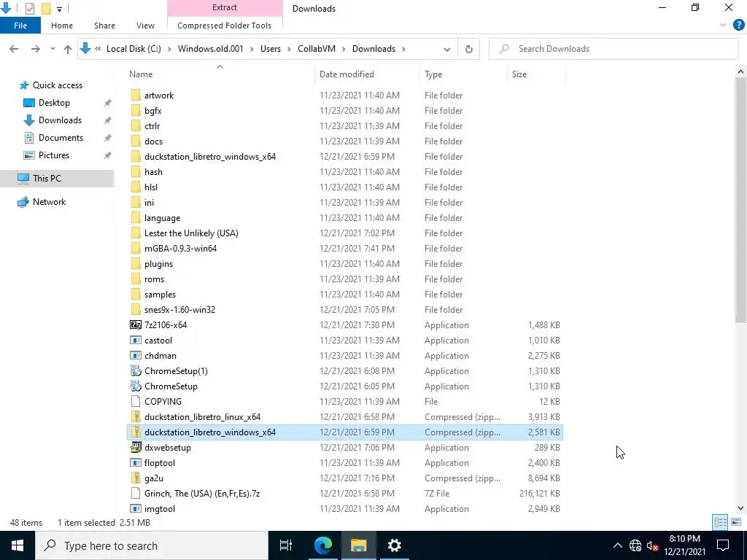
Task: Switch to large icons view layout
Action: point(736,522)
